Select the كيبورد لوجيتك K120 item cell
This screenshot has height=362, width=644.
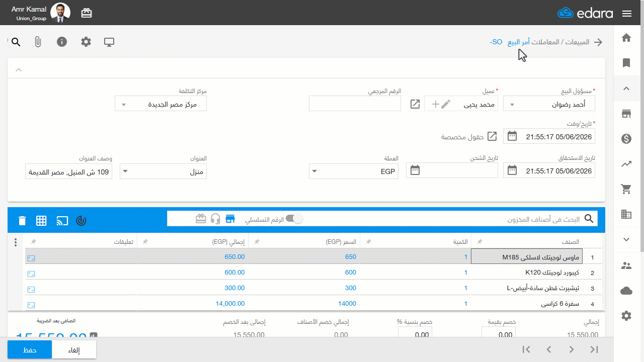pos(526,273)
